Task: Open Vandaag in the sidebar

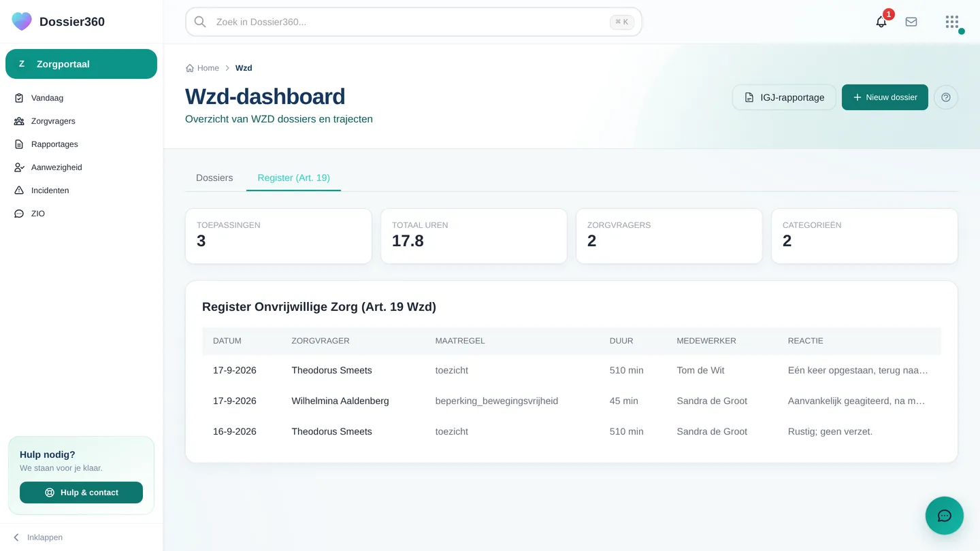Action: coord(82,98)
